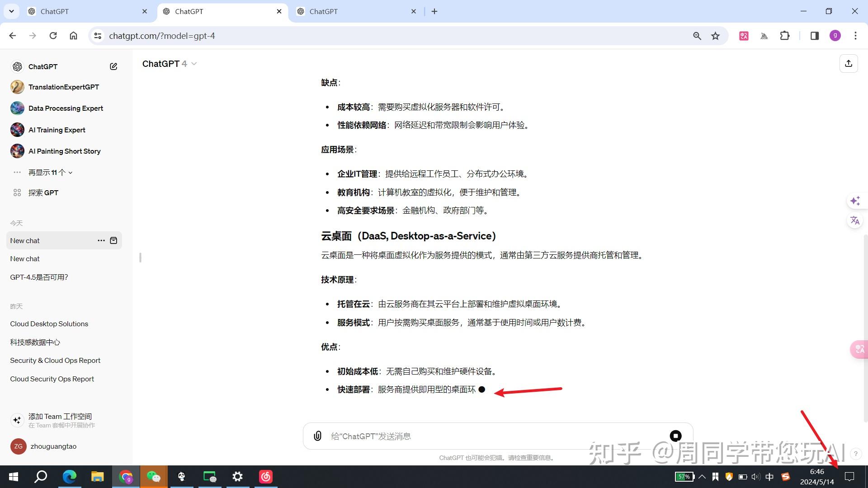Toggle the Chrome side panel
The image size is (868, 488).
point(815,36)
